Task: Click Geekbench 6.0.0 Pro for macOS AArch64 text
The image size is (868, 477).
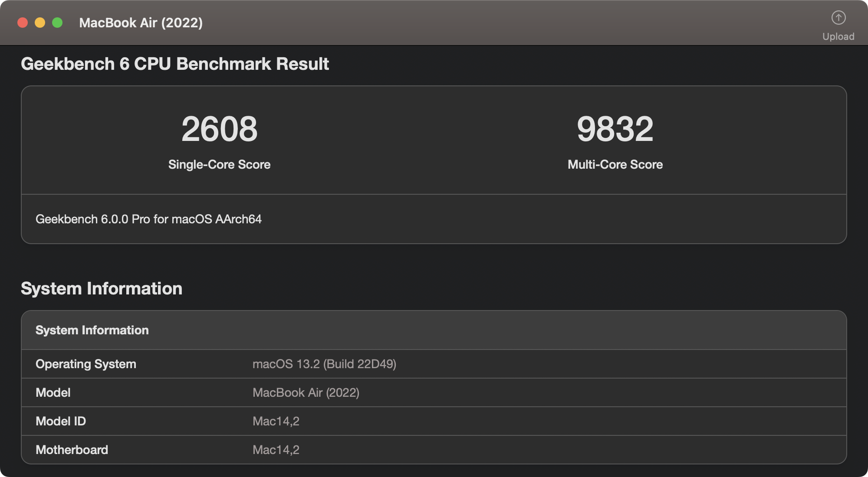Action: [148, 219]
